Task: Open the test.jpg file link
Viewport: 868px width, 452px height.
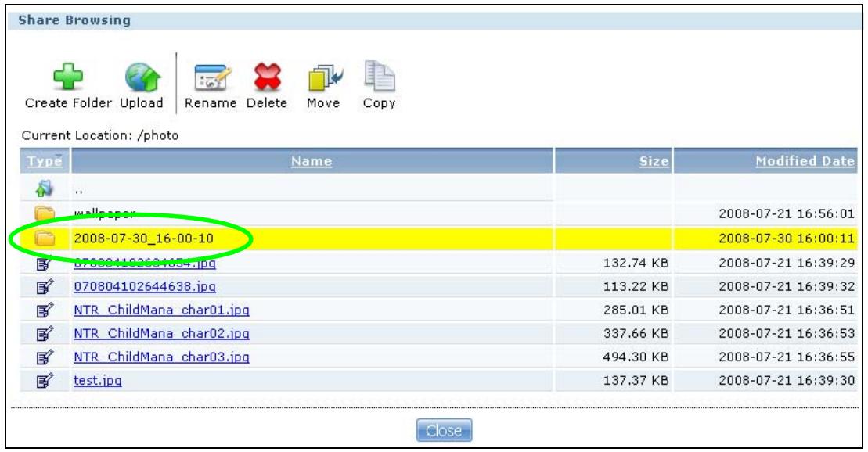Action: point(98,381)
